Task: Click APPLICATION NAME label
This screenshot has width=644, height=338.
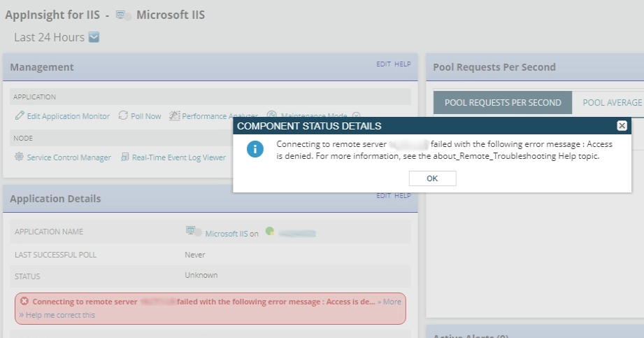Action: [49, 232]
